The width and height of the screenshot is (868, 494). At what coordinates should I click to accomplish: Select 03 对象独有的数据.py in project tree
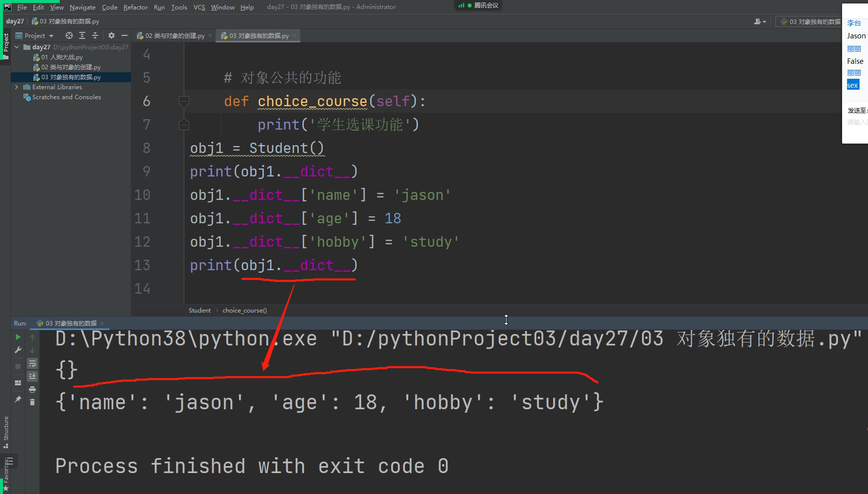click(71, 77)
